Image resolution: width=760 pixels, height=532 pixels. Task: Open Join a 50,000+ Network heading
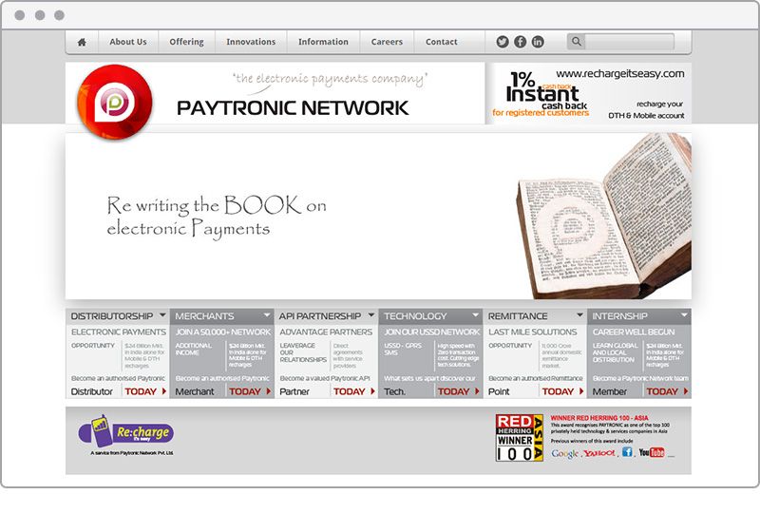click(x=223, y=332)
